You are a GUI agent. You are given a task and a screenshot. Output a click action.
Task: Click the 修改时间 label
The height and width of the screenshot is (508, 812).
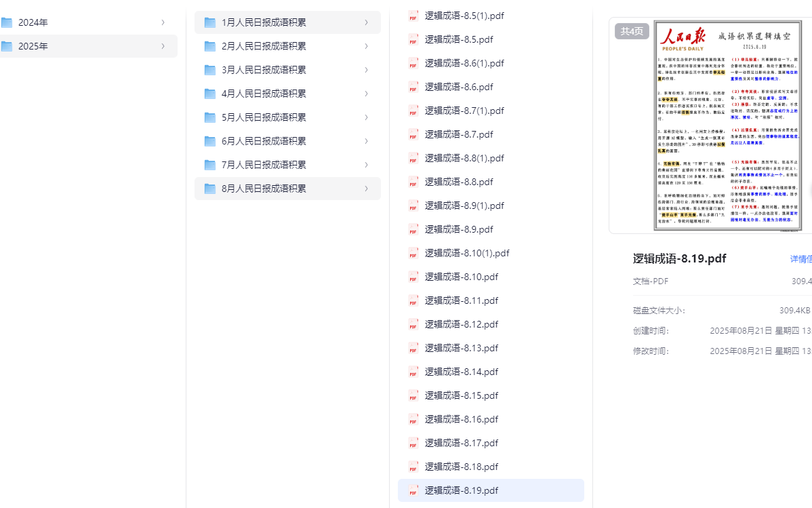pos(651,351)
